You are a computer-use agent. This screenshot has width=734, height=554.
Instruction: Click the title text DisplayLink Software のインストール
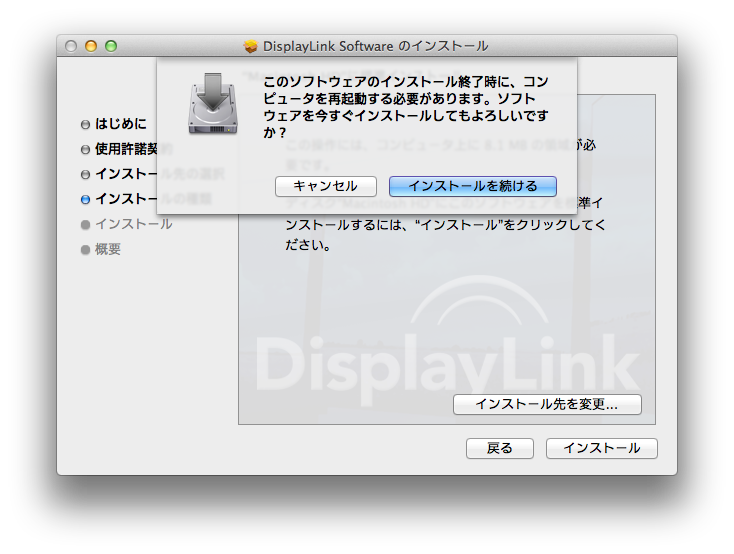pyautogui.click(x=375, y=46)
